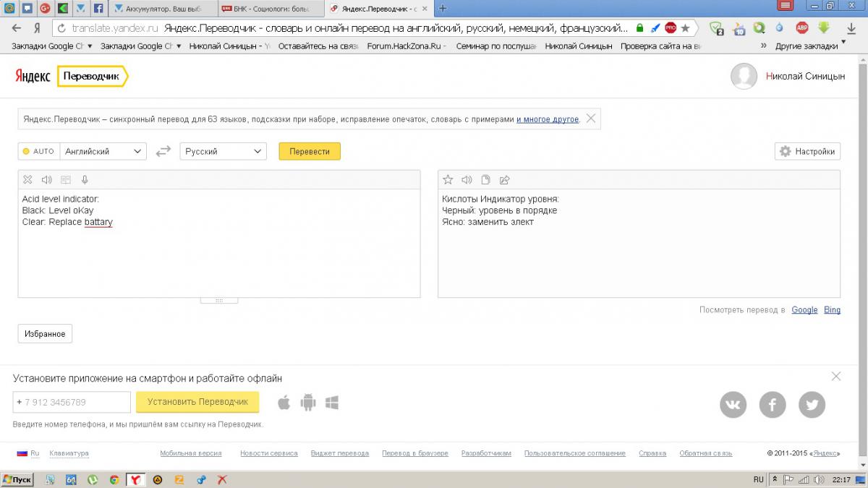The width and height of the screenshot is (868, 488).
Task: Expand the first Закладки Google bookmarks folder
Action: point(52,46)
